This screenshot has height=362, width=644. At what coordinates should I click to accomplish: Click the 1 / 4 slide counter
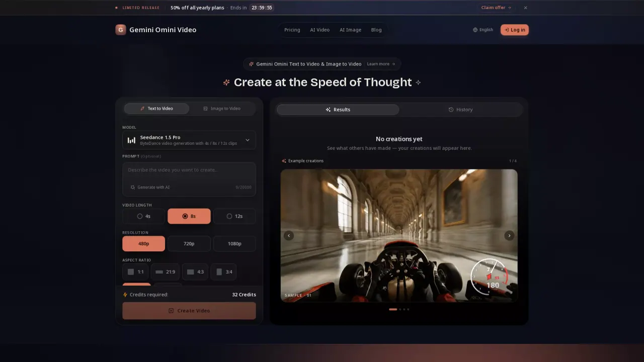(513, 161)
